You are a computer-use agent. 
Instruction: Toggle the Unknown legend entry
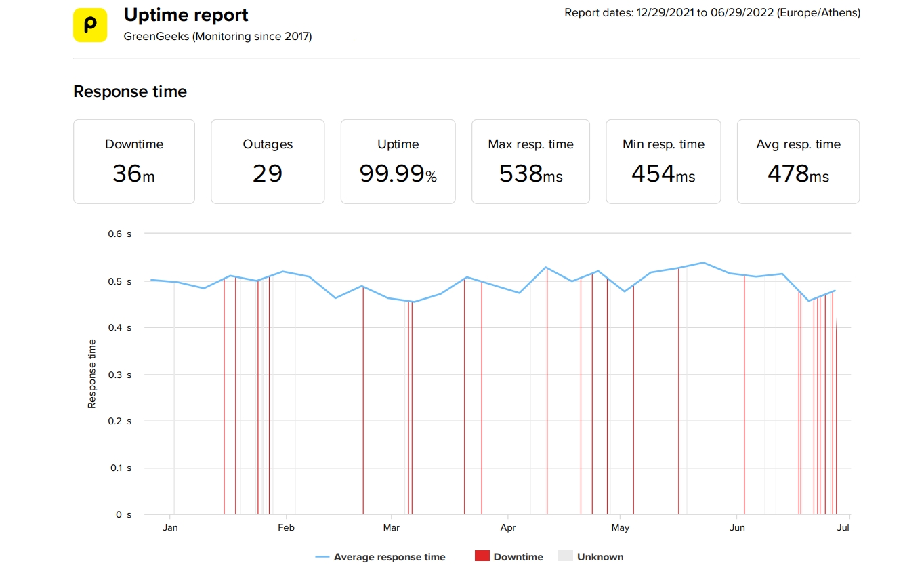(x=591, y=557)
